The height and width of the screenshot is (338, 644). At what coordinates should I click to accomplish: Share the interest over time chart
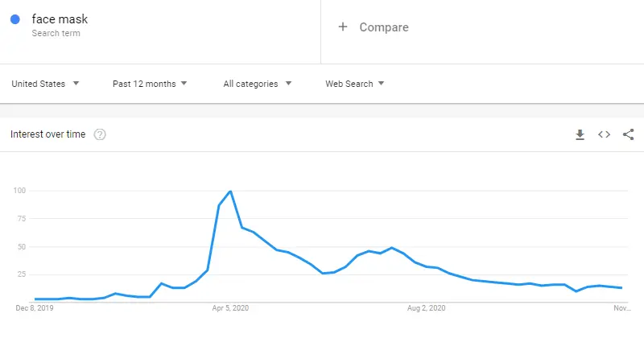628,134
